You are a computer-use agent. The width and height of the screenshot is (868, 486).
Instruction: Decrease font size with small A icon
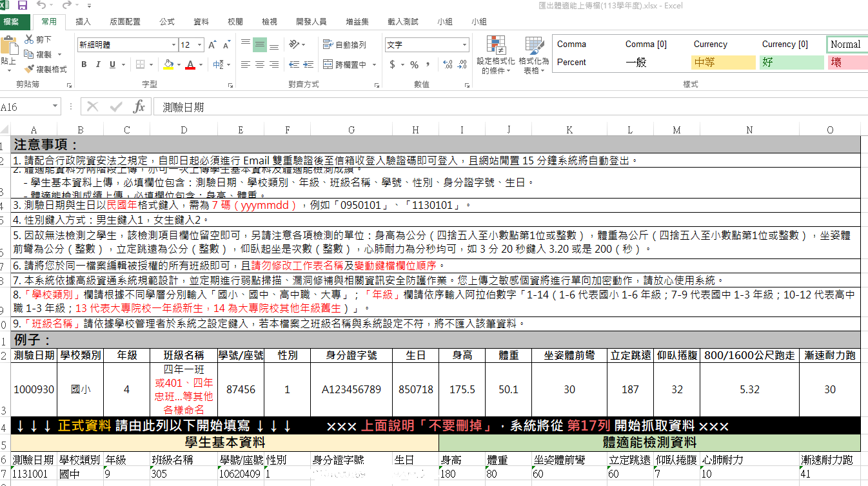point(226,44)
